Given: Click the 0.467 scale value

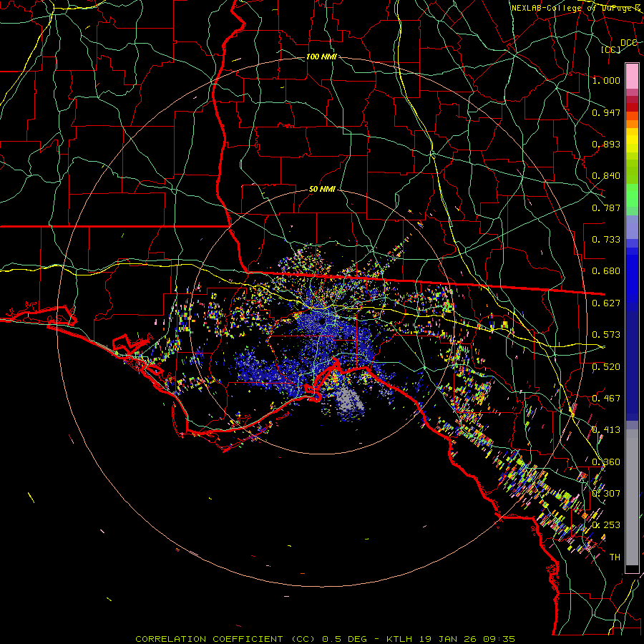Looking at the screenshot, I should coord(606,399).
